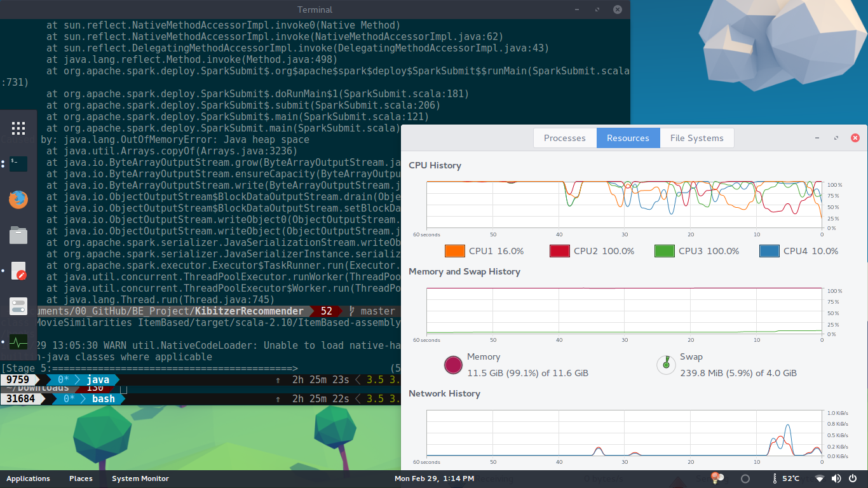The image size is (868, 488).
Task: Launch Firefox from the dock
Action: click(x=18, y=200)
